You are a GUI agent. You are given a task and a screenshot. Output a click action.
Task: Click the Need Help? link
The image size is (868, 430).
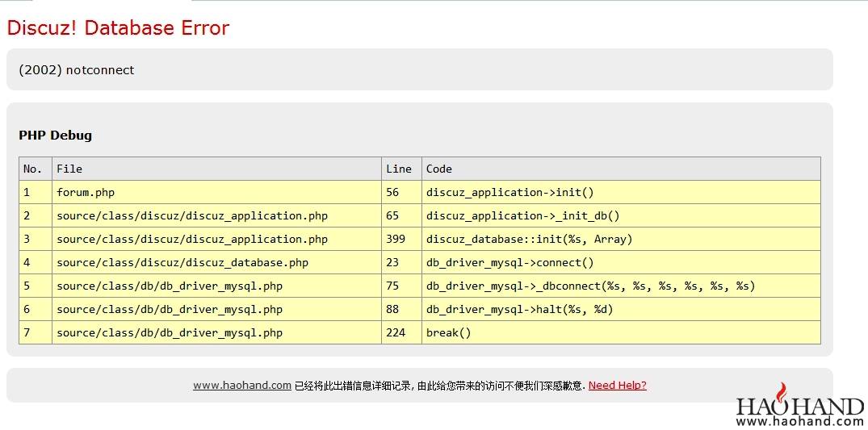[617, 385]
